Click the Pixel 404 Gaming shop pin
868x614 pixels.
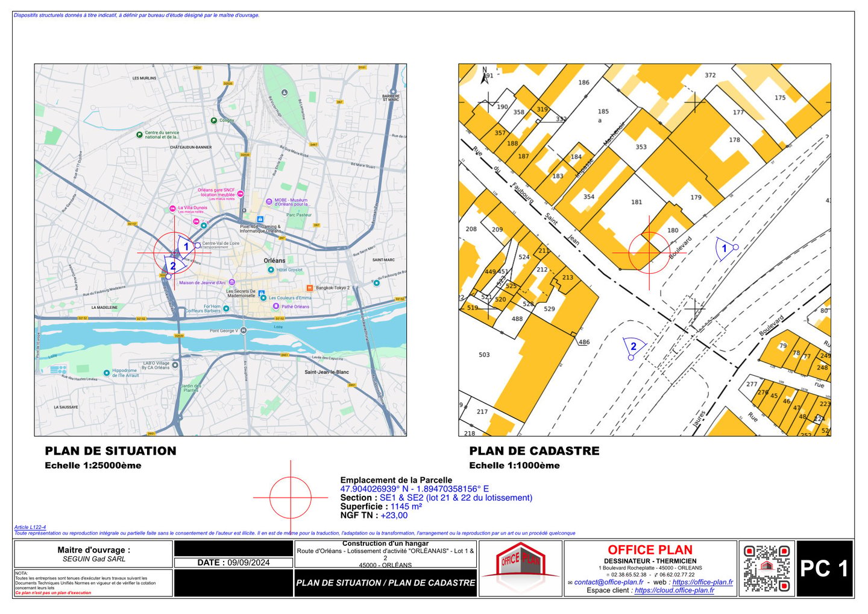(x=260, y=220)
